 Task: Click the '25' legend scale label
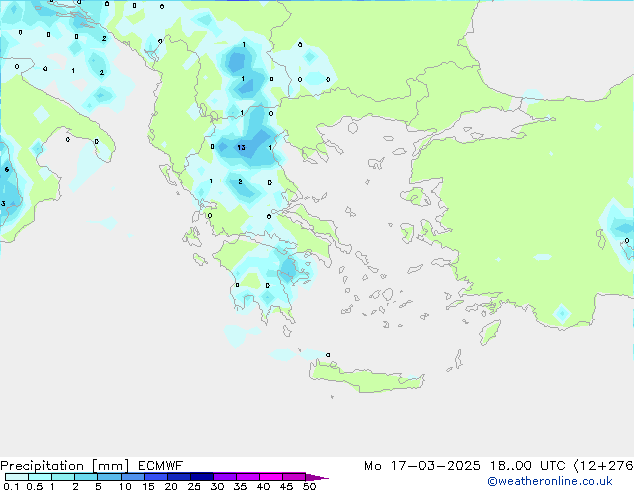[x=194, y=486]
